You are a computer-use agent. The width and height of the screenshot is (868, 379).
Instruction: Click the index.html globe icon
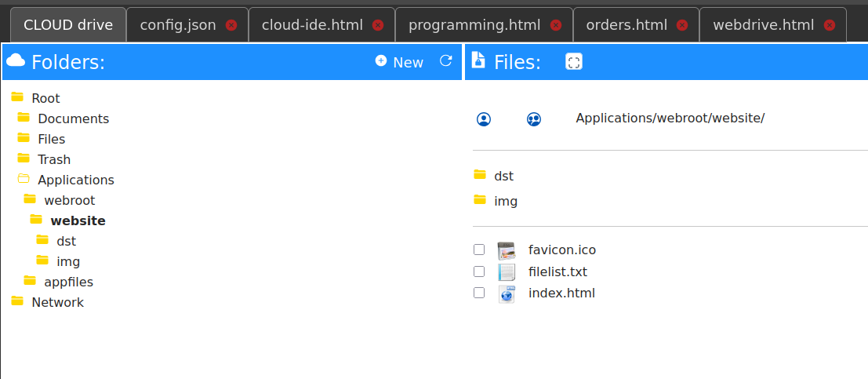click(507, 293)
